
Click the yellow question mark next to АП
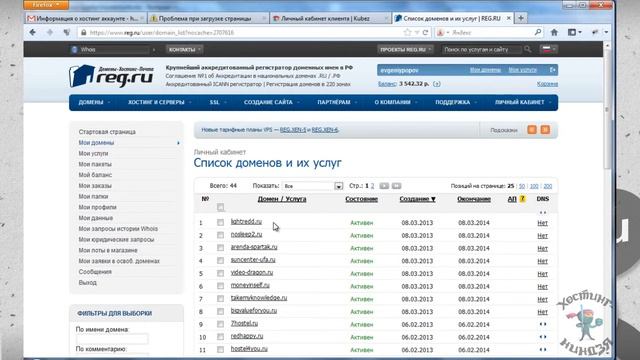tap(522, 199)
